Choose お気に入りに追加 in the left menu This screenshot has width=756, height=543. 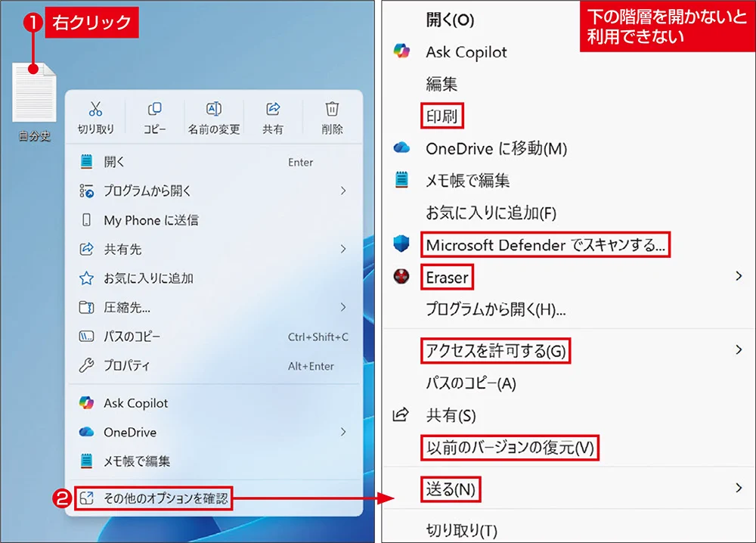click(214, 278)
